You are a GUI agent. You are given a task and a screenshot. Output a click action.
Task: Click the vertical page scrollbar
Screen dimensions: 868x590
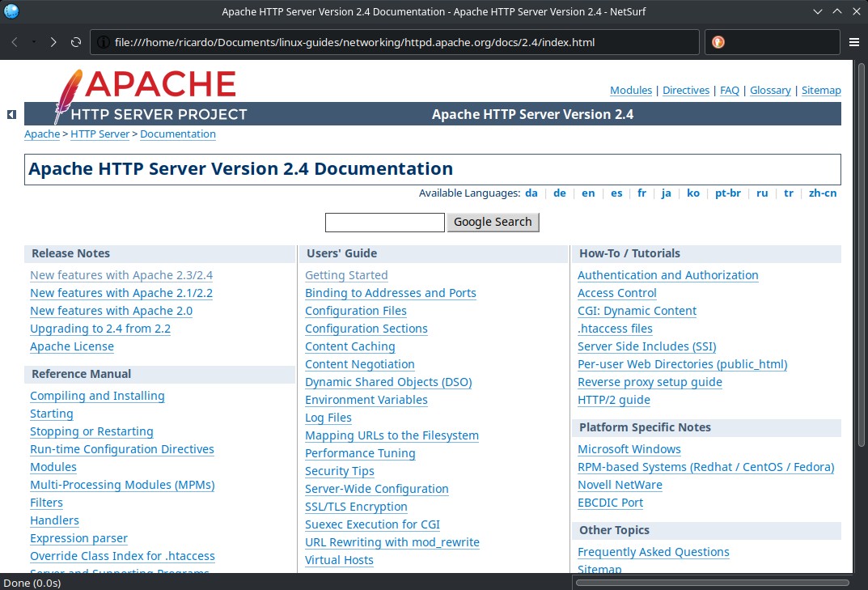(x=861, y=255)
